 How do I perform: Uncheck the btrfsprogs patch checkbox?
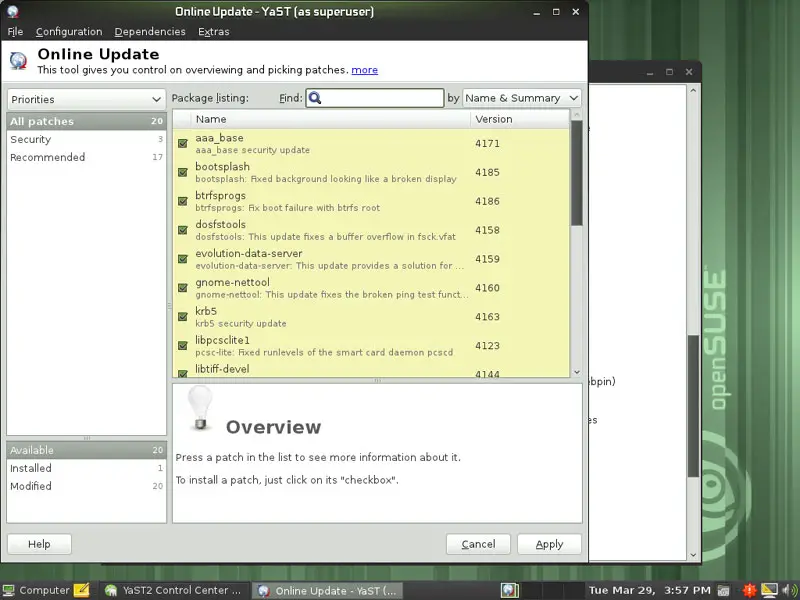(x=183, y=201)
